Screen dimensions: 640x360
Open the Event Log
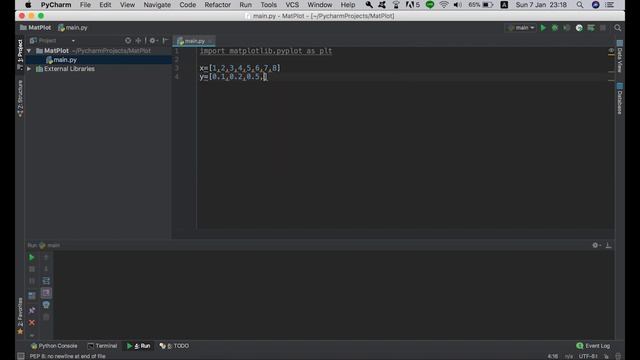(593, 346)
